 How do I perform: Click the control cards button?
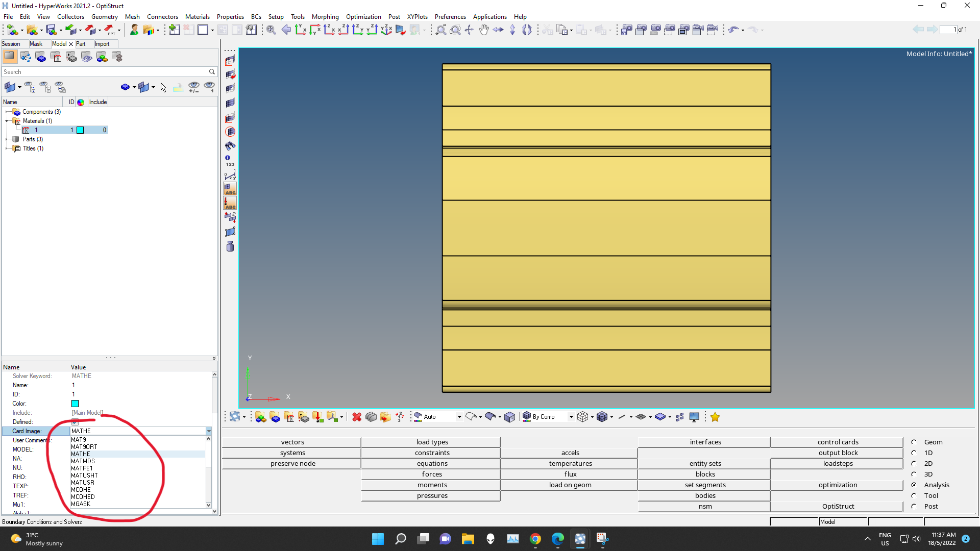(838, 442)
